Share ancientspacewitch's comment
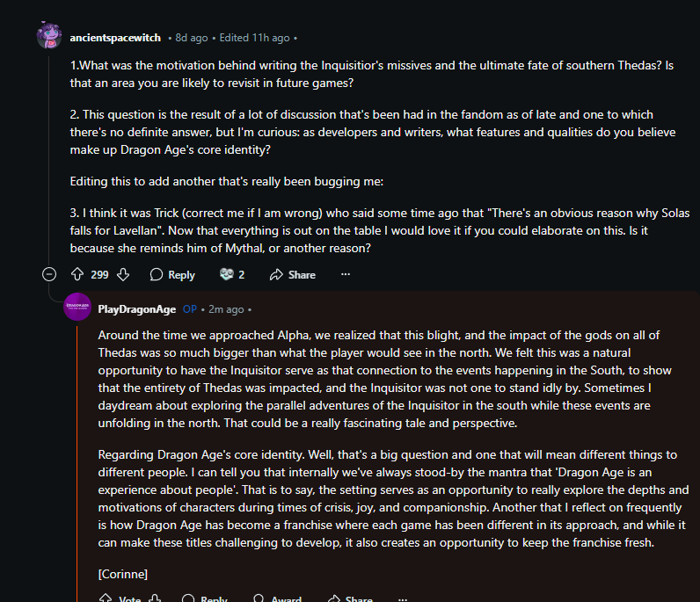The height and width of the screenshot is (602, 700). (x=293, y=274)
